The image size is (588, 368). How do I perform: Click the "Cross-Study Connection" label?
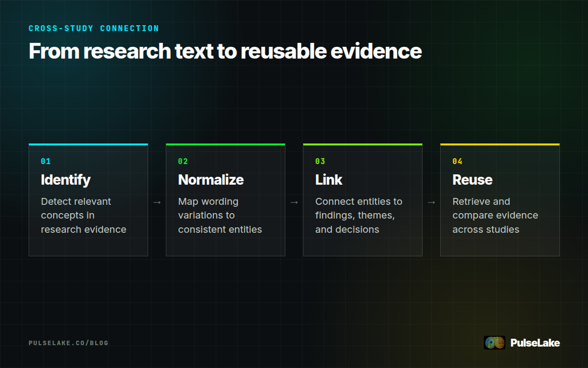coord(94,28)
